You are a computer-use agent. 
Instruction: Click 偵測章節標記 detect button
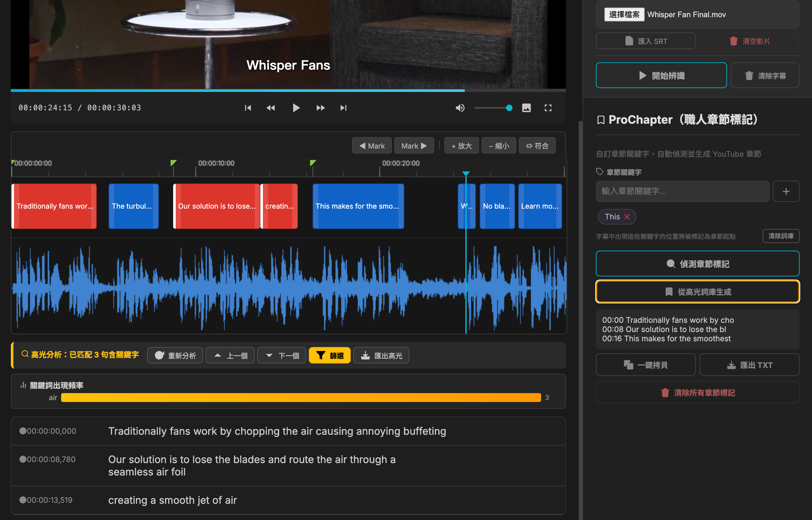click(x=697, y=264)
